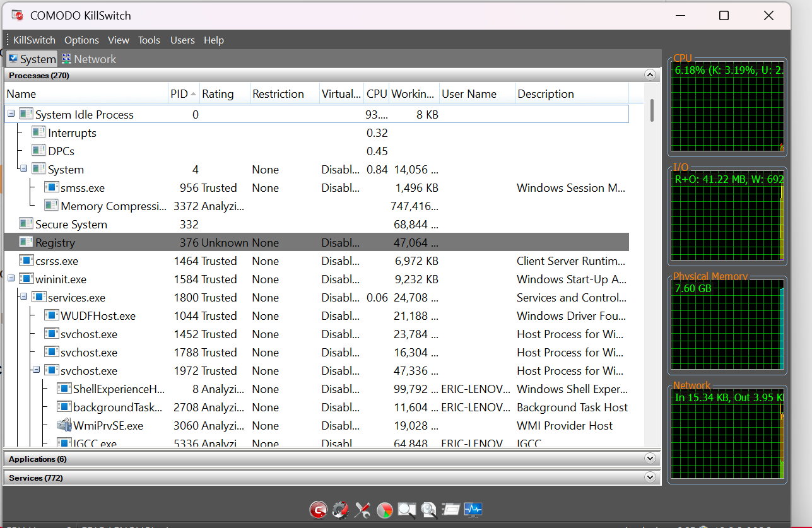
Task: Click the "Background Task Host" description
Action: point(572,408)
